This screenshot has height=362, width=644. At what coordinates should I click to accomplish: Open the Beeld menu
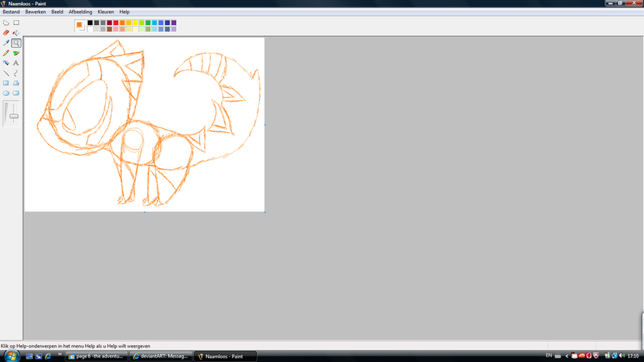[57, 12]
